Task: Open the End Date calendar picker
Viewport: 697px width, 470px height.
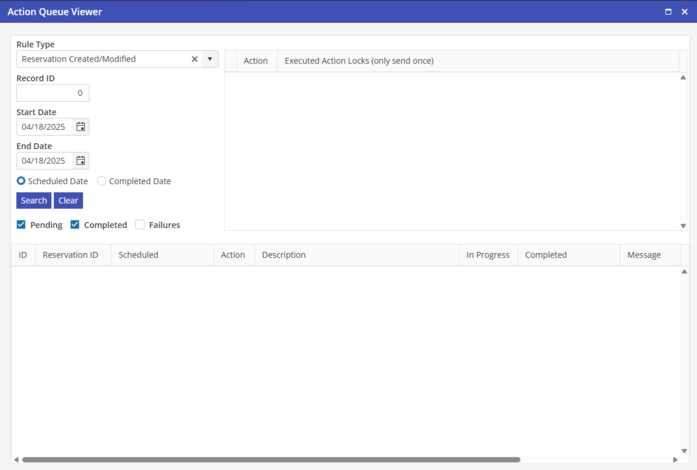Action: point(81,161)
